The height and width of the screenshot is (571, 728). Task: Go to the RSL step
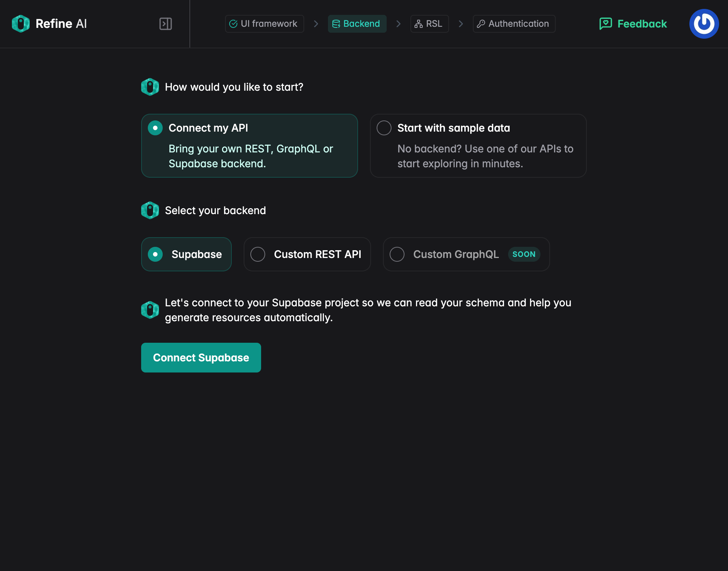tap(429, 23)
